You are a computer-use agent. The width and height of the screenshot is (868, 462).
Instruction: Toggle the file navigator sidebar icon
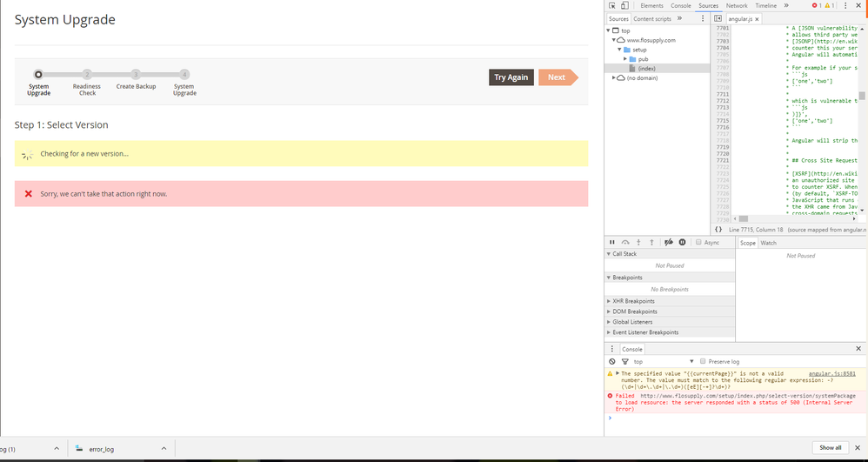coord(718,18)
